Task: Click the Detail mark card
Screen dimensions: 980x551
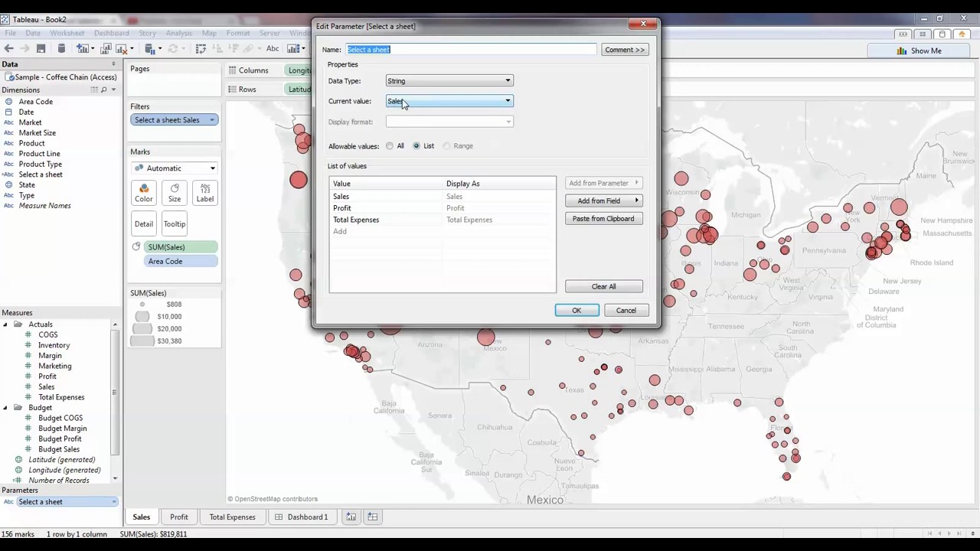Action: point(144,224)
